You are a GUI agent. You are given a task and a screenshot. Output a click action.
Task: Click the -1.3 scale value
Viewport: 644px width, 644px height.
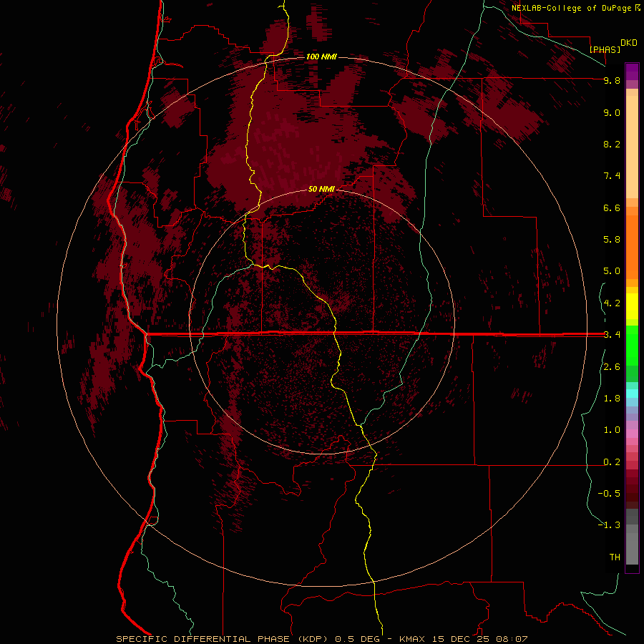tap(609, 525)
